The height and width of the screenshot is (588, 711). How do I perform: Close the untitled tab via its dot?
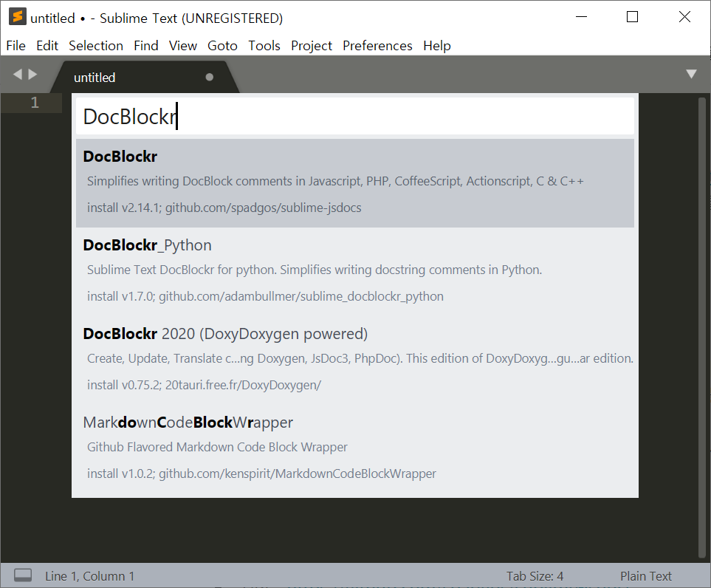tap(210, 77)
